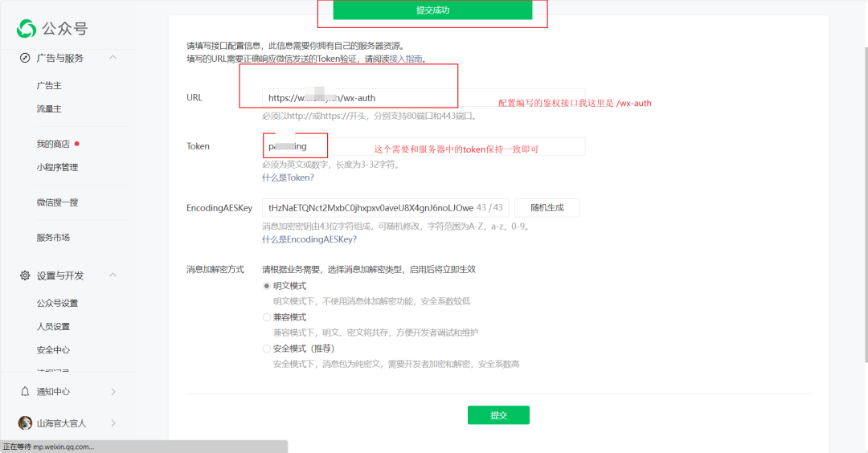Click the Token input field
Screen dimensions: 868x453
pos(424,146)
